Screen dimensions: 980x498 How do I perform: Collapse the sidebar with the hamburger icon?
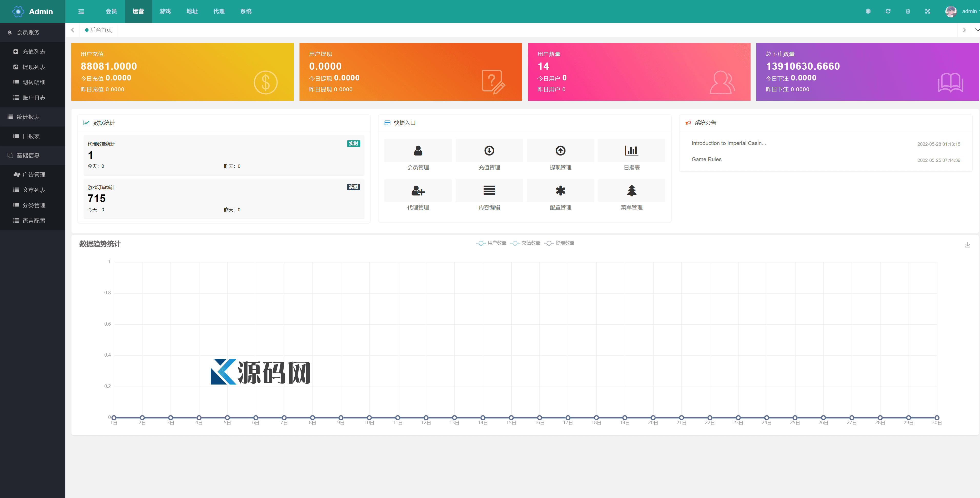[x=81, y=12]
